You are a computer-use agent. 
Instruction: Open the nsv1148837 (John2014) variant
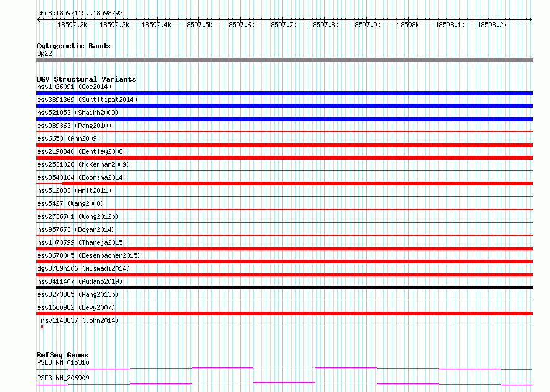(80, 320)
